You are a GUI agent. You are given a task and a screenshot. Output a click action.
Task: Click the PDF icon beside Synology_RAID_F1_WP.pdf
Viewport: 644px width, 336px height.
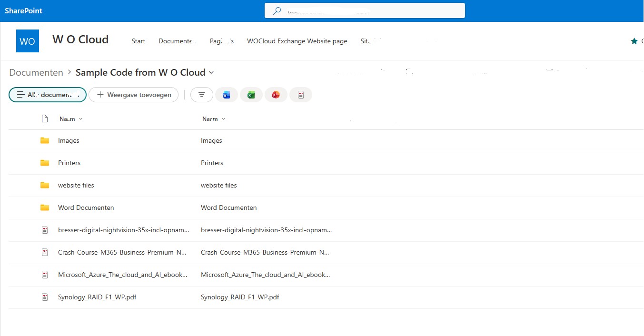tap(45, 297)
